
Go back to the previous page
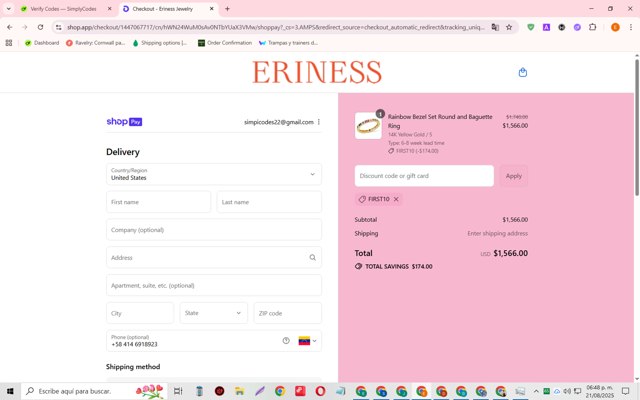point(10,27)
